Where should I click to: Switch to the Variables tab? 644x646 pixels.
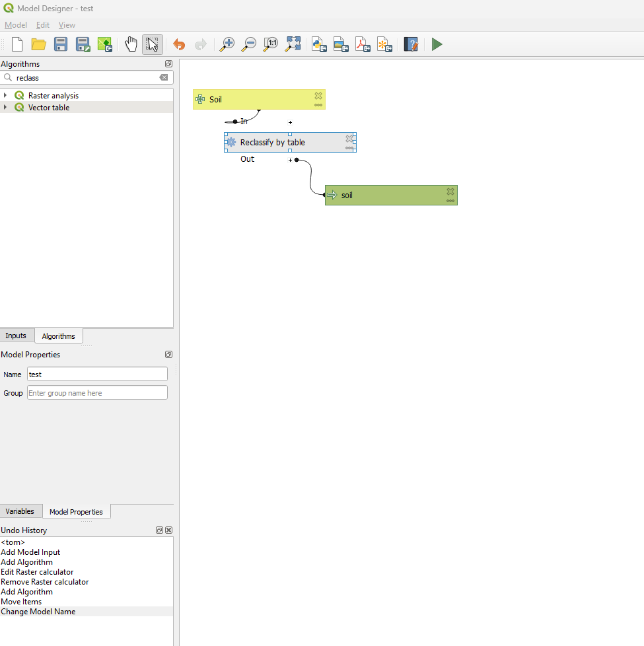point(21,511)
